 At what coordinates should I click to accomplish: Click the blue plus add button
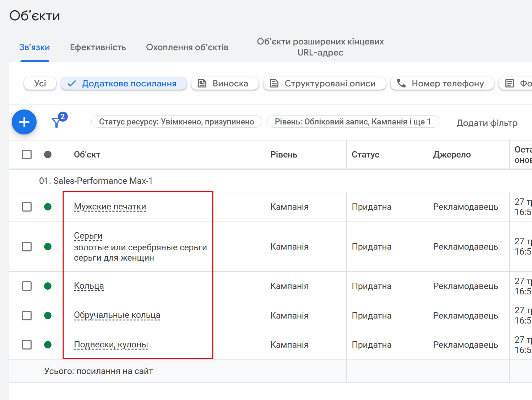pyautogui.click(x=24, y=122)
